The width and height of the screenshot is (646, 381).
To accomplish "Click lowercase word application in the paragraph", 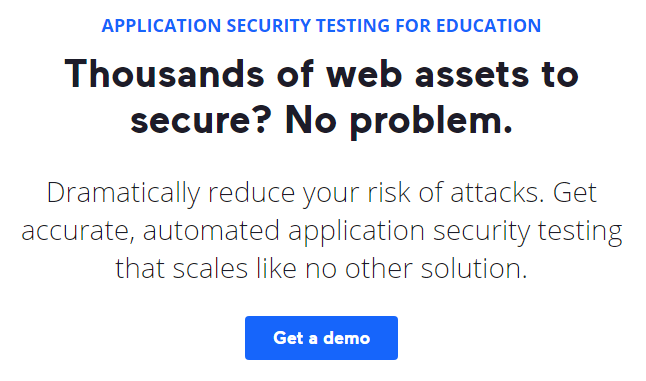I will pos(356,231).
